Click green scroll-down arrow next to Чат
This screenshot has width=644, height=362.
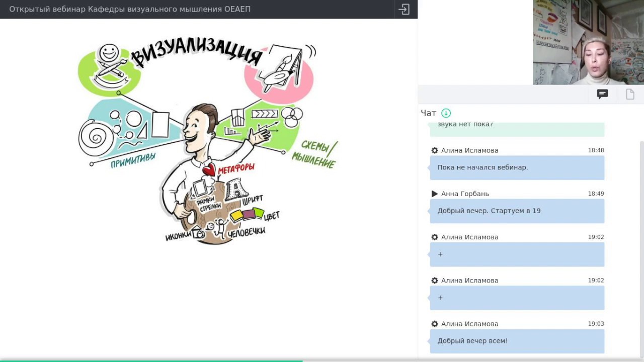tap(446, 113)
